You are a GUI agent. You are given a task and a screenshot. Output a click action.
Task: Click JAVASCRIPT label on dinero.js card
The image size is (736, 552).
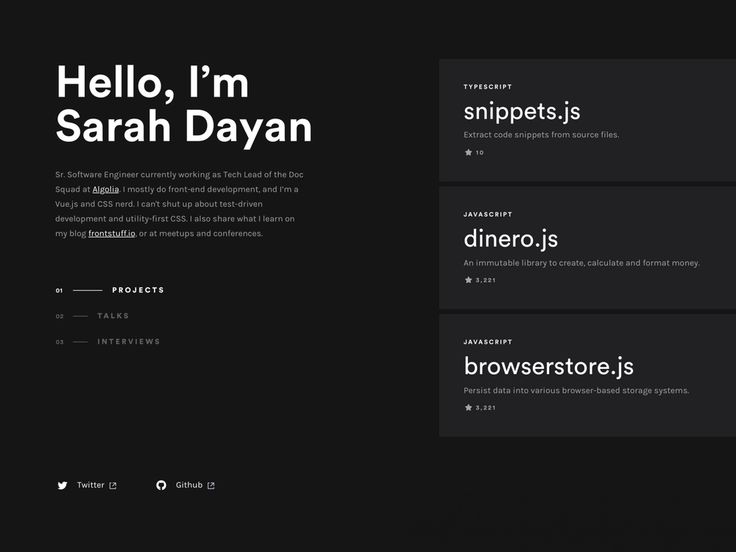click(x=488, y=215)
